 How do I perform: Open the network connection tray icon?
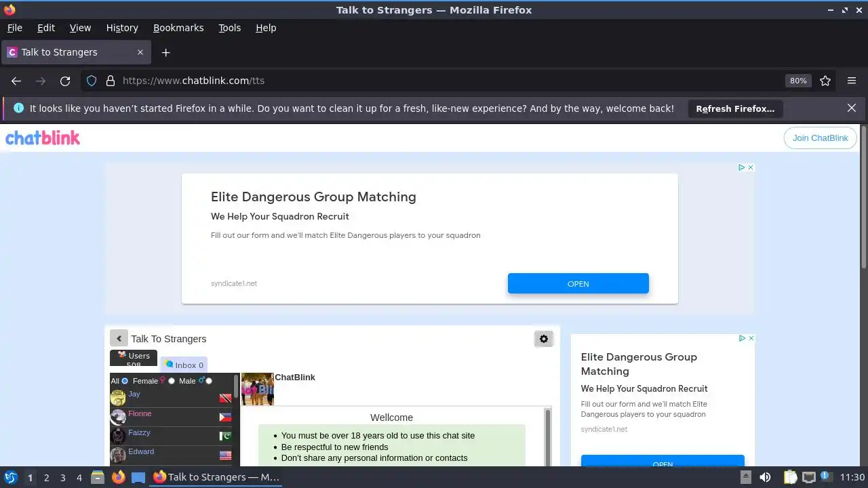pyautogui.click(x=808, y=477)
